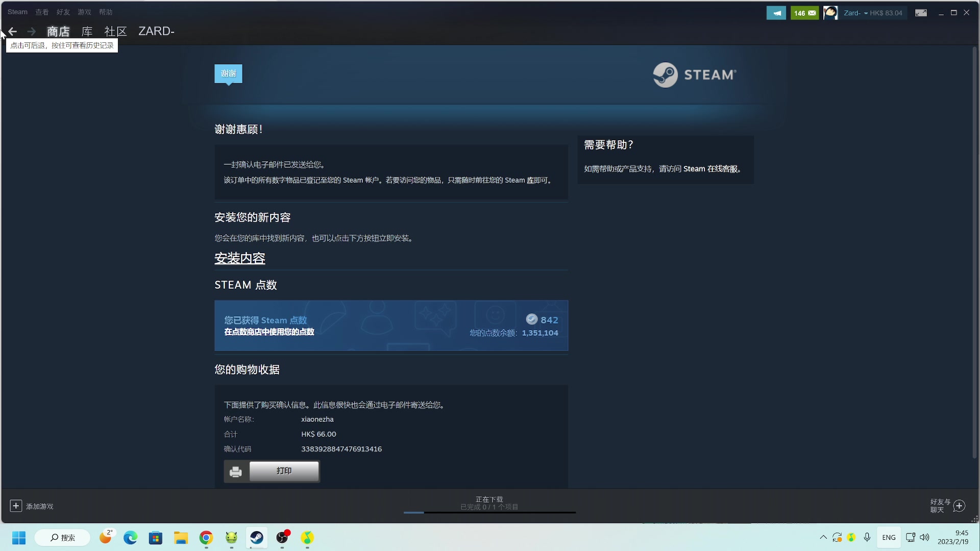Toggle ENG input language indicator
Screen dimensions: 980x551
889,537
